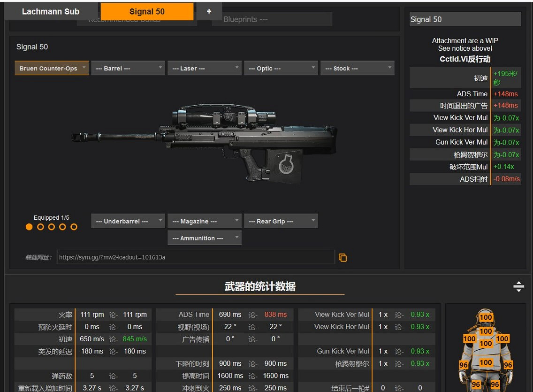Expand the Optic attachment dropdown
Screen dimensions: 533x392
(x=281, y=69)
